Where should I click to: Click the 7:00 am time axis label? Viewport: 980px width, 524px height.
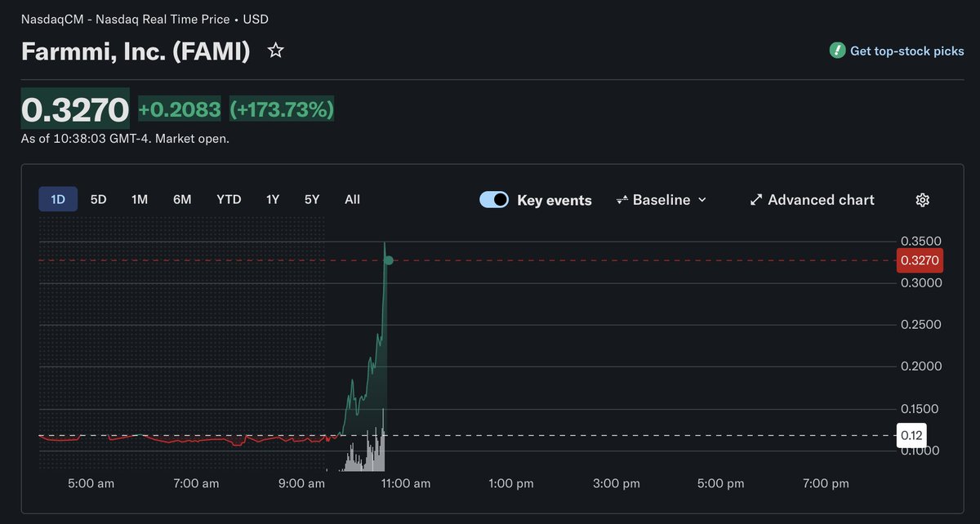coord(196,484)
